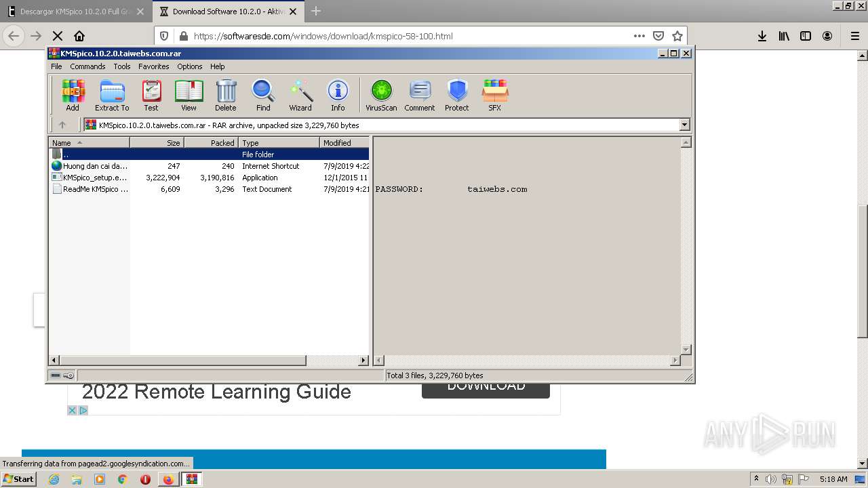Click Firefox Downloads arrow icon
868x488 pixels.
pos(762,36)
